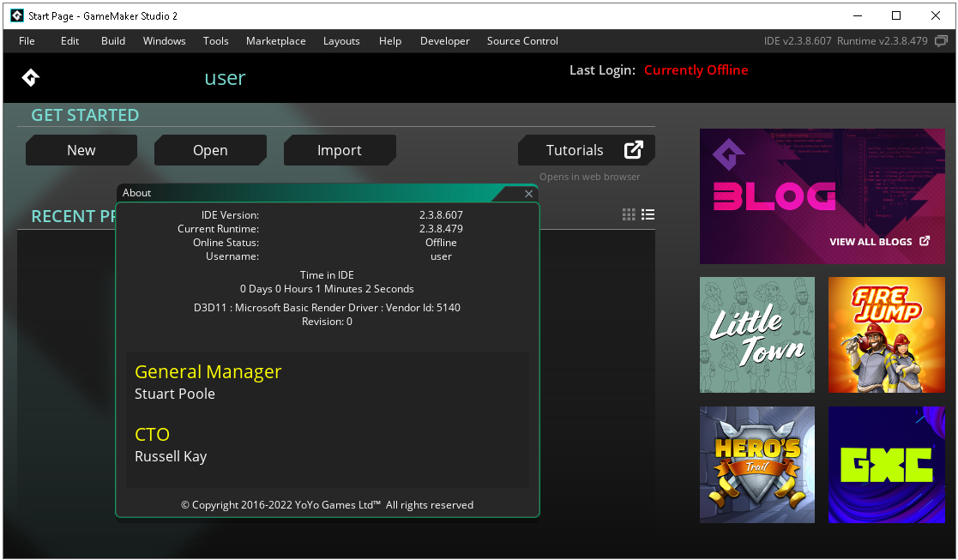
Task: Click the D3D11 Microsoft Basic Render Driver line
Action: point(327,308)
